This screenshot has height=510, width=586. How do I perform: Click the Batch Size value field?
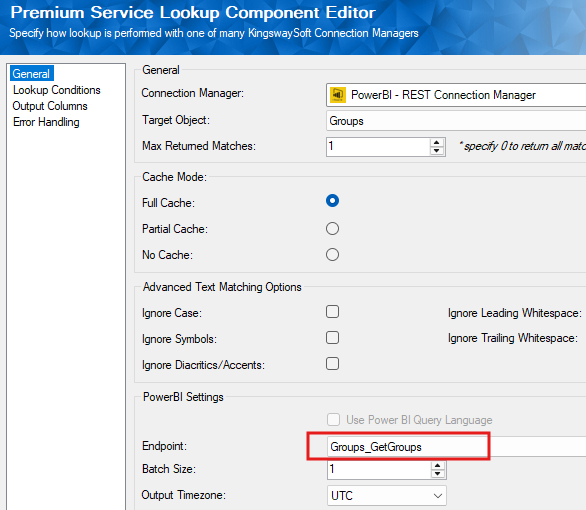pos(379,469)
